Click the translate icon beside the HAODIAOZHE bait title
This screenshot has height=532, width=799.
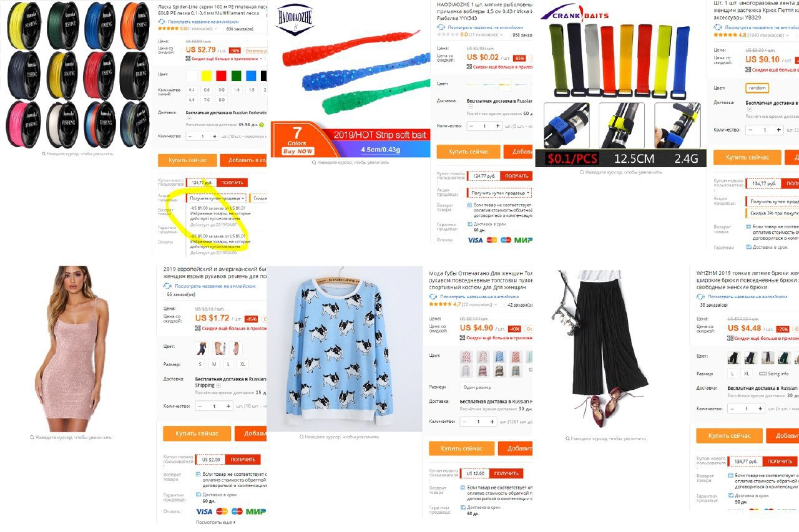point(441,28)
